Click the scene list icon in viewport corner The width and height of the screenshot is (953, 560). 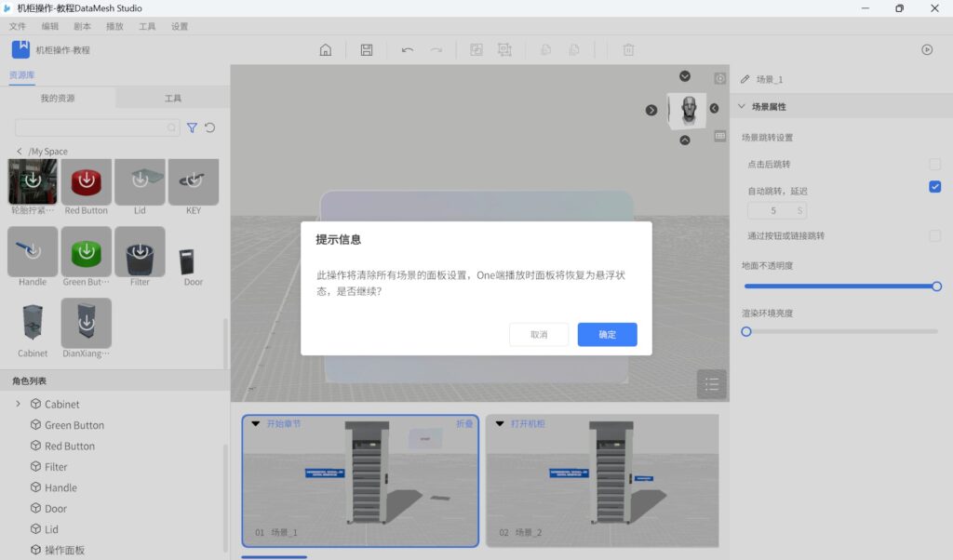click(712, 384)
